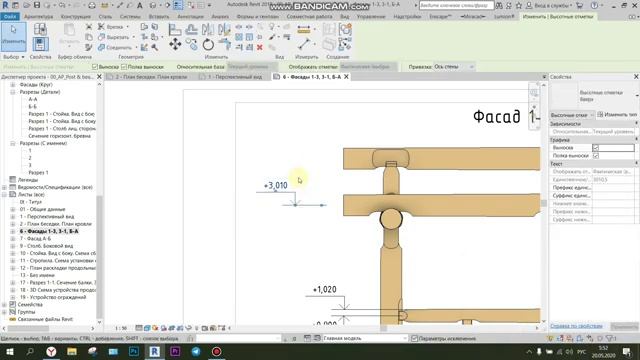Click the view scale 1:50 control
Viewport: 640px width, 360px height.
pos(121,328)
